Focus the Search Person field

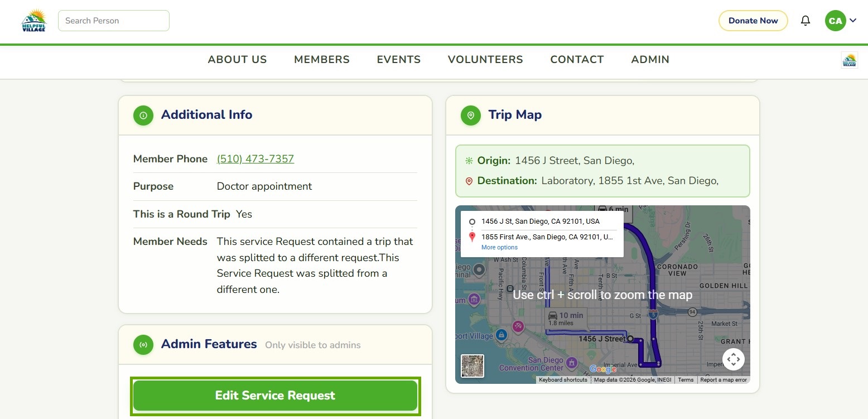[114, 21]
